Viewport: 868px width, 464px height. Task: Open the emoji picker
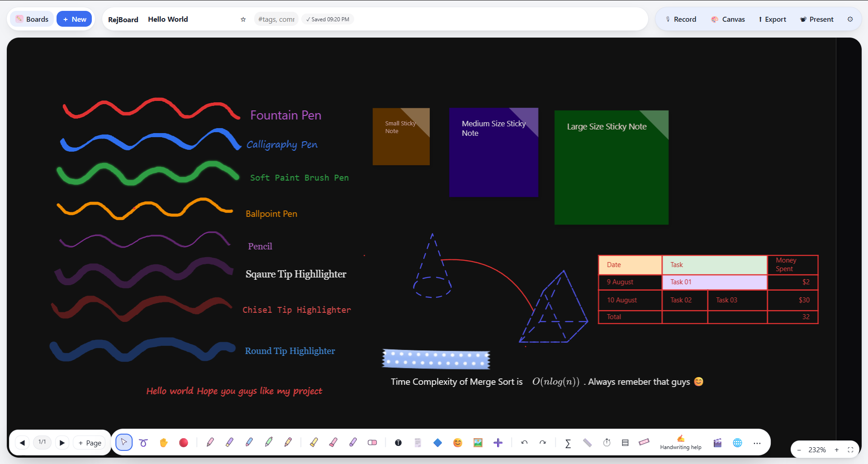pyautogui.click(x=458, y=442)
